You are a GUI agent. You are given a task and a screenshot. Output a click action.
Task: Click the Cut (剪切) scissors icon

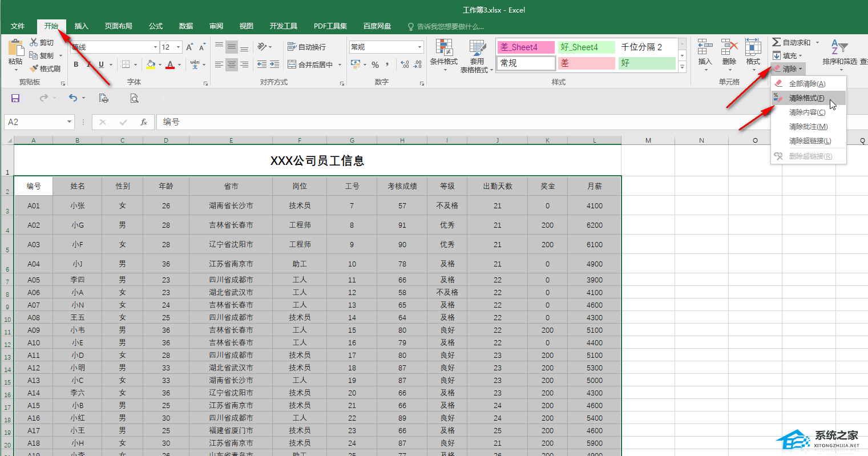point(34,43)
